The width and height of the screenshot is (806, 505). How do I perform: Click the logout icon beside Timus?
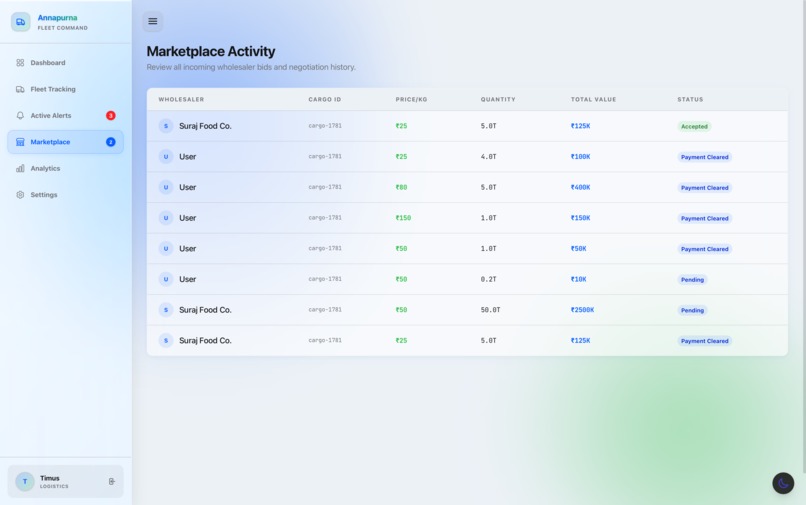coord(112,481)
